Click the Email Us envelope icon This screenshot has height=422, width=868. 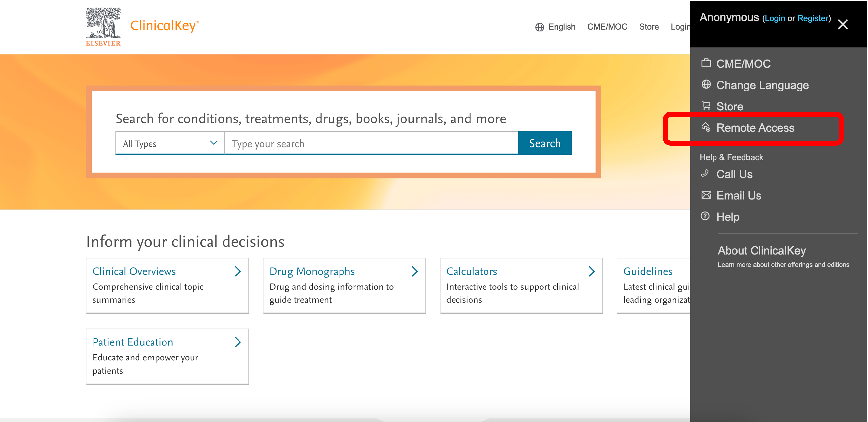click(x=706, y=195)
